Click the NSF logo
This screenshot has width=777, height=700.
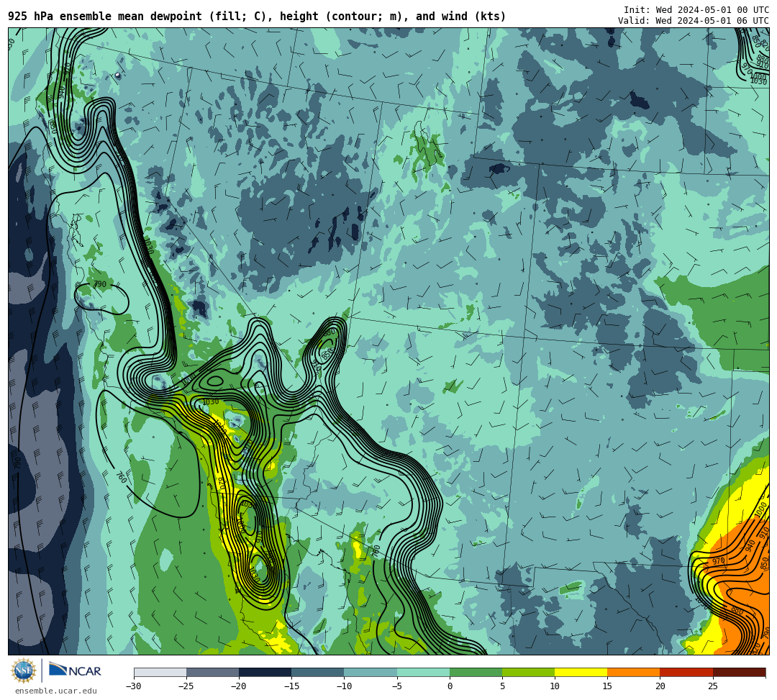[x=23, y=671]
